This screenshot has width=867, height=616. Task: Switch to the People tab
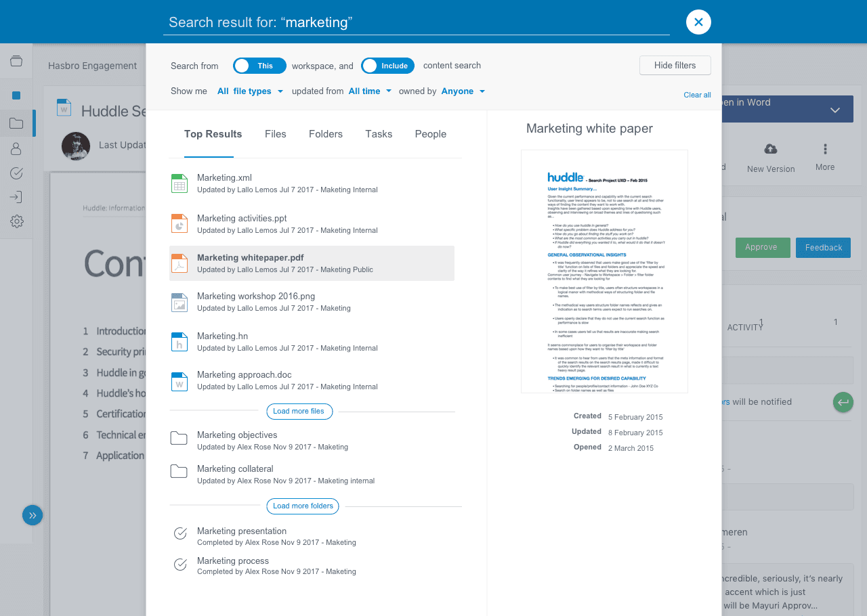tap(431, 134)
